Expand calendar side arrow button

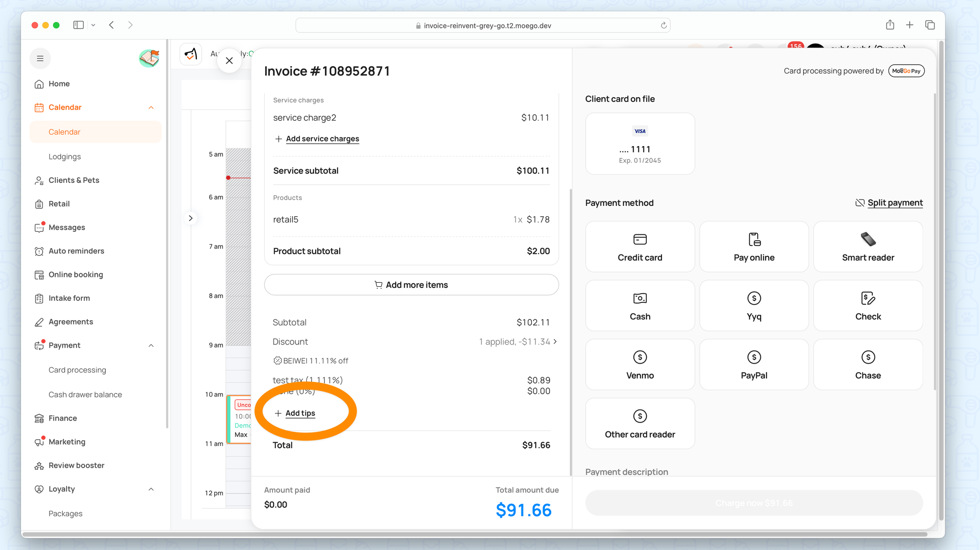pyautogui.click(x=191, y=218)
